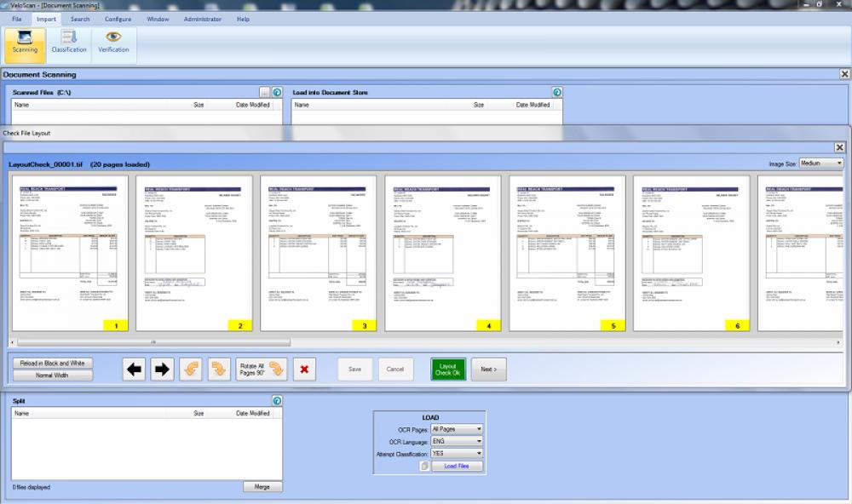Click the browse button beside Scanned Files
Screen dimensions: 852x504
pos(266,91)
